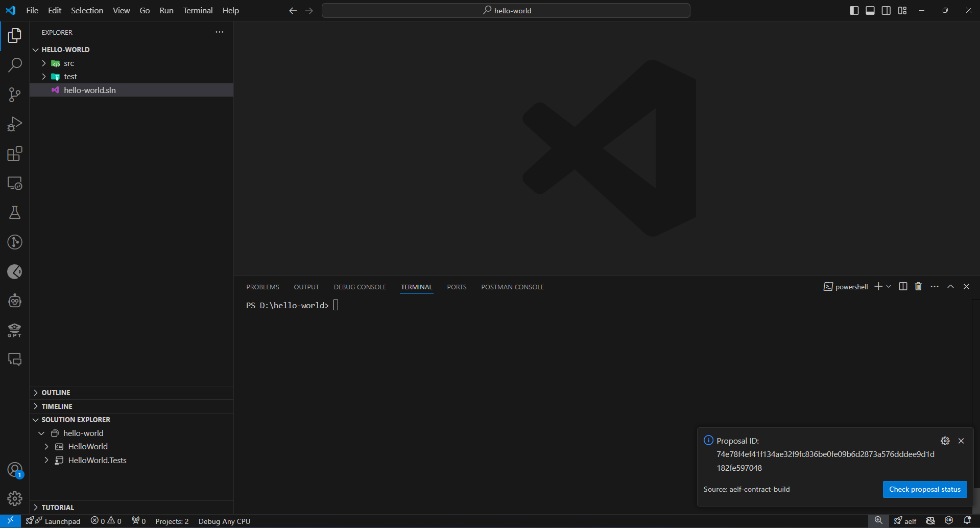The width and height of the screenshot is (980, 528).
Task: Click the aelf rocket status item
Action: click(905, 521)
